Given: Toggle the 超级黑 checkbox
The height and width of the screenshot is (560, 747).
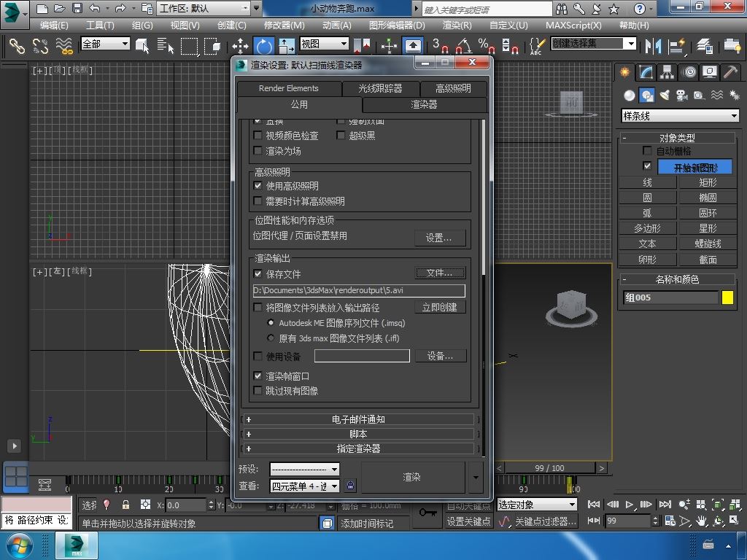Looking at the screenshot, I should coord(341,136).
